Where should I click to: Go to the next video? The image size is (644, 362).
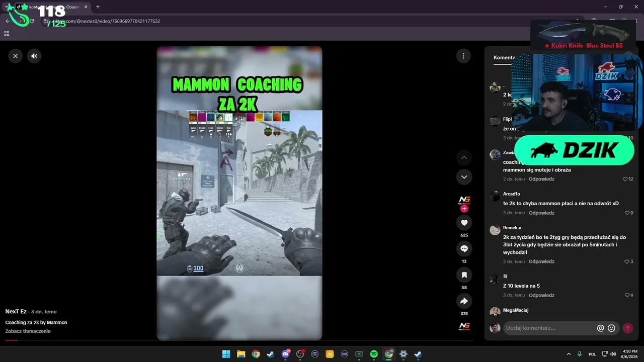[x=464, y=177]
